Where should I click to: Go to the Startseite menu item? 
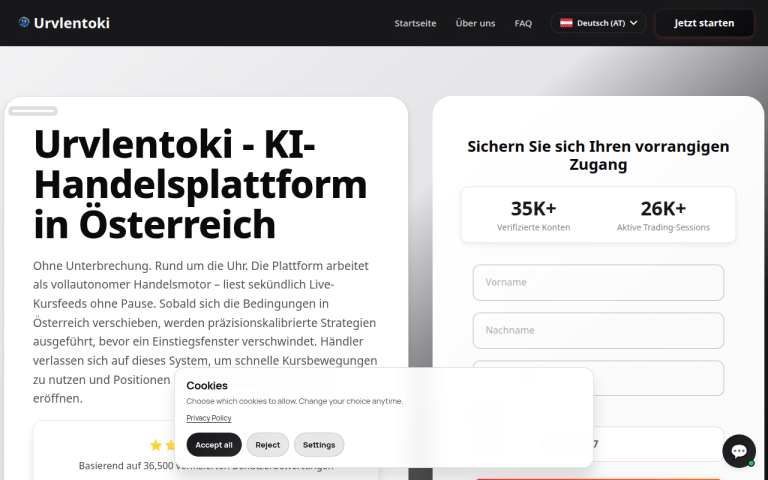coord(415,23)
